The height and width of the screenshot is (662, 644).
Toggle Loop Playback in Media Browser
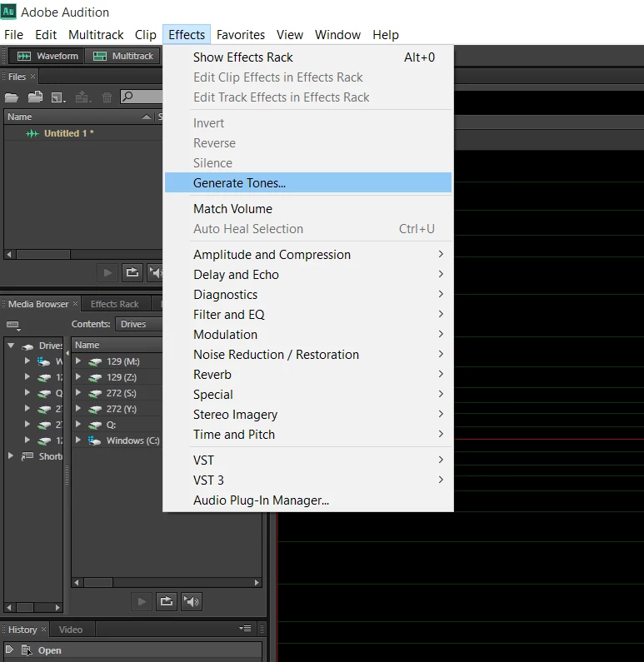[x=167, y=601]
